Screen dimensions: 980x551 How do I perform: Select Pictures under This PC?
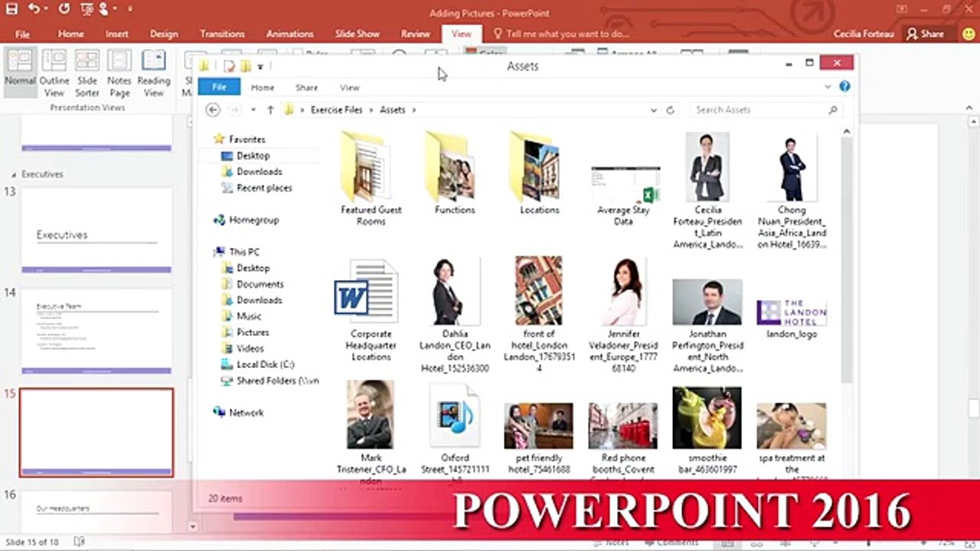tap(253, 332)
